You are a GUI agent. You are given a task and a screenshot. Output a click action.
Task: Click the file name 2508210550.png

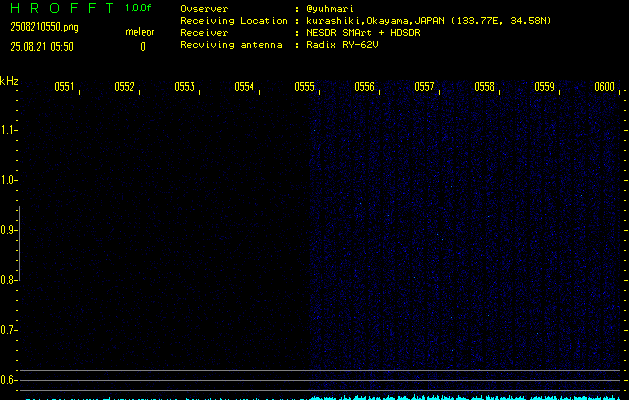point(44,27)
